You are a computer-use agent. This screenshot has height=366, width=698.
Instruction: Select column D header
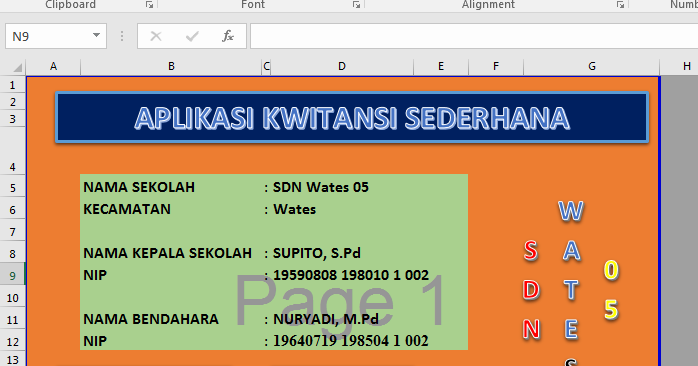pyautogui.click(x=342, y=66)
